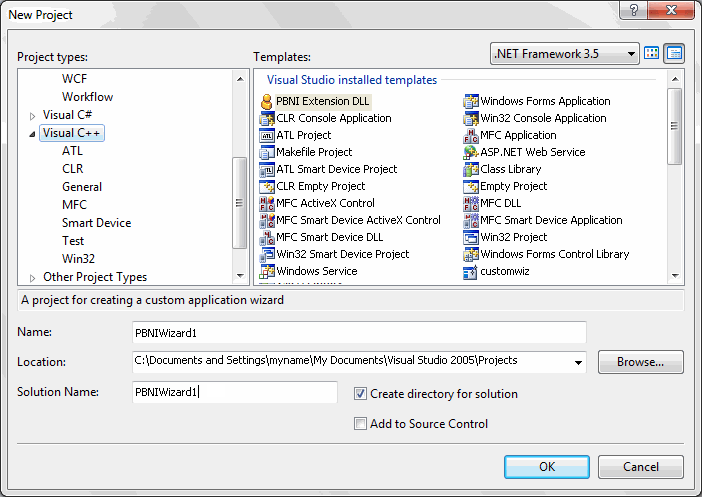Viewport: 702px width, 497px height.
Task: Select the Win32 project type
Action: point(79,259)
